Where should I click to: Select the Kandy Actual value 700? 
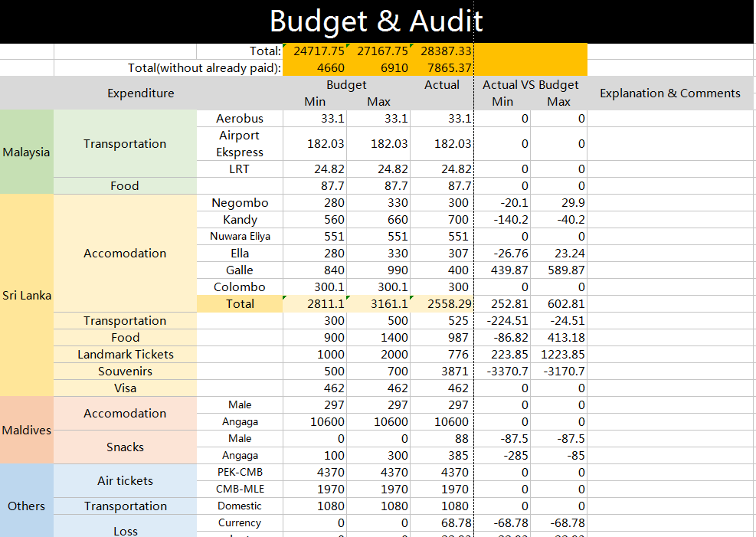click(442, 220)
